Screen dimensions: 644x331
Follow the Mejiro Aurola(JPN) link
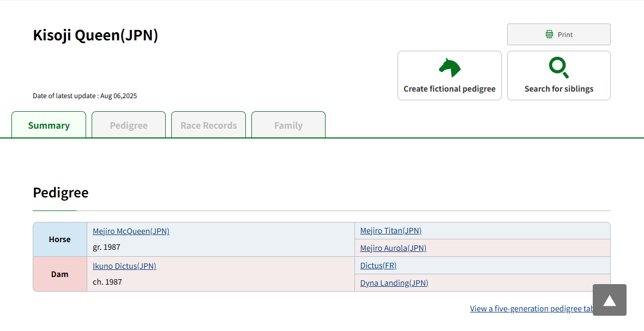pos(394,248)
